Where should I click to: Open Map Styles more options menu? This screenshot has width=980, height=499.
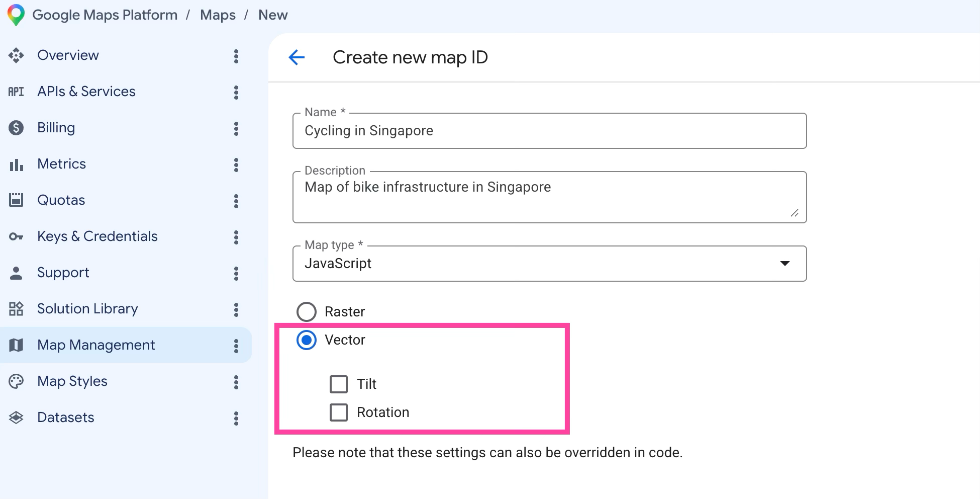tap(236, 382)
